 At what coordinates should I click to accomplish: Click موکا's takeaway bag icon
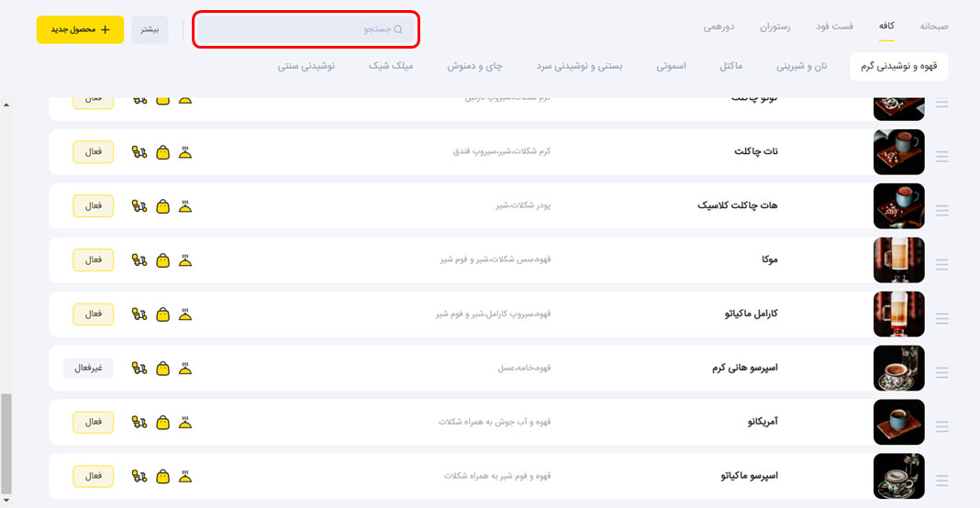click(x=162, y=260)
